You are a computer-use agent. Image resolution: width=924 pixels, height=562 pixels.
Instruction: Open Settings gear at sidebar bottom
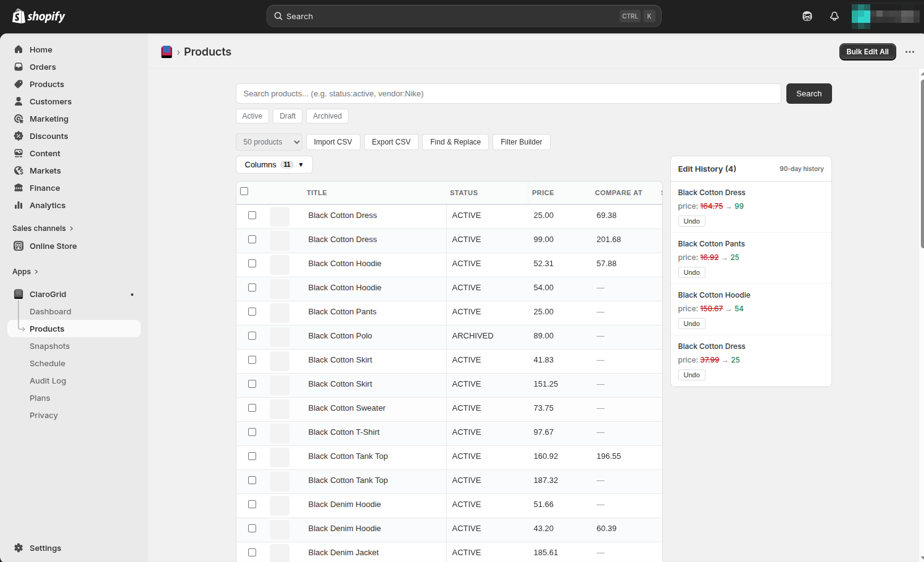coord(45,548)
